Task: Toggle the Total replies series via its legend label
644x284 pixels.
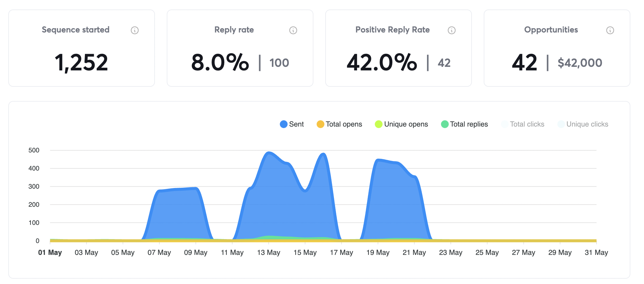Action: pyautogui.click(x=469, y=124)
